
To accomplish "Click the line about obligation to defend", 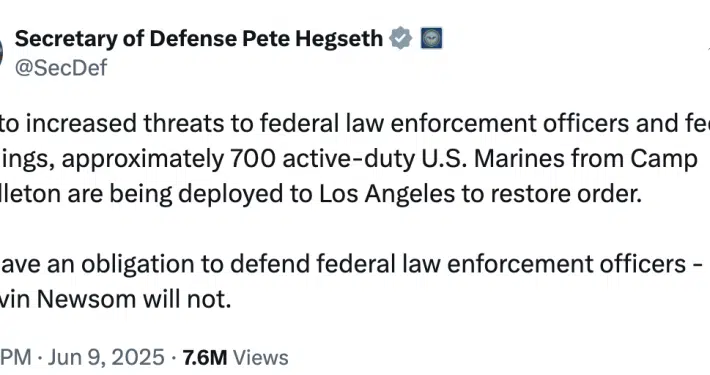I will tap(351, 264).
